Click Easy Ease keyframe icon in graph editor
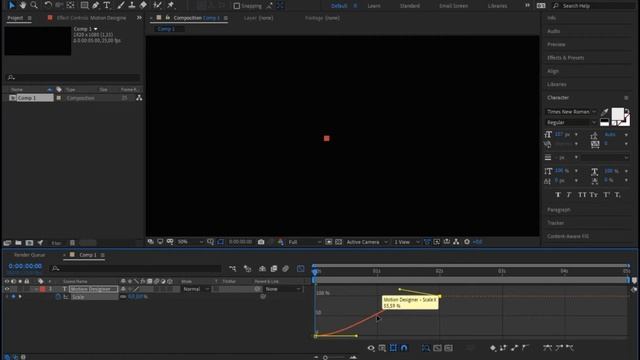 (548, 348)
